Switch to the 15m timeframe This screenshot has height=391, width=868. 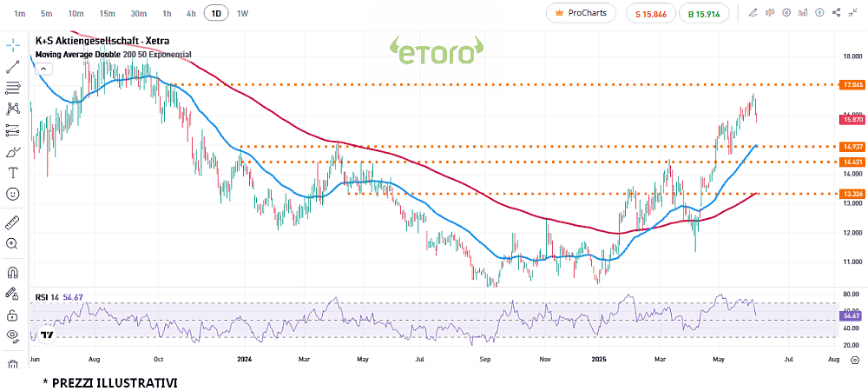point(108,13)
